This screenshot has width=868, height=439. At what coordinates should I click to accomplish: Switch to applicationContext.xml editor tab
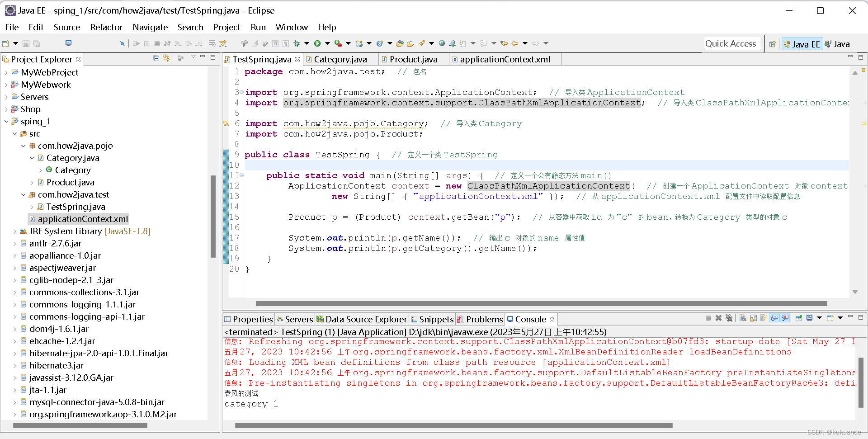[x=505, y=59]
